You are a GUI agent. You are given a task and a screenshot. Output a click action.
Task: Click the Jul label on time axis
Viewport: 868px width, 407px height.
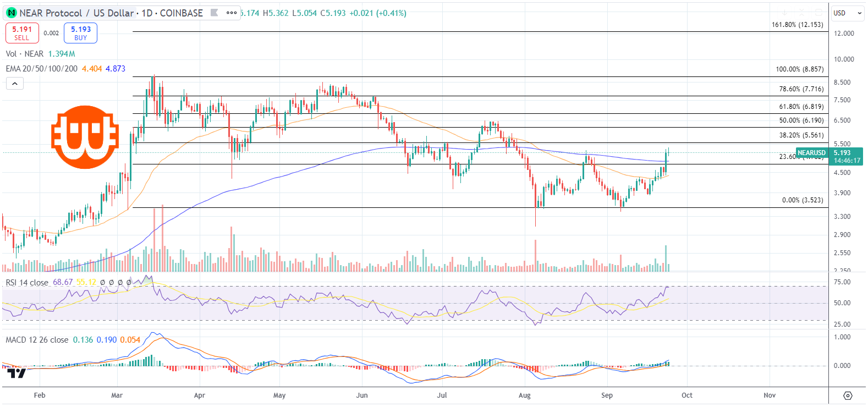coord(442,395)
